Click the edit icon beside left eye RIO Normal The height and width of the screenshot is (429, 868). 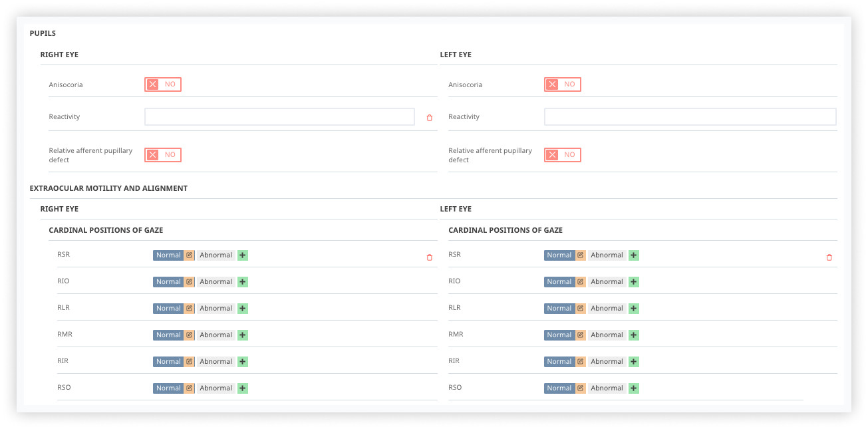click(581, 282)
